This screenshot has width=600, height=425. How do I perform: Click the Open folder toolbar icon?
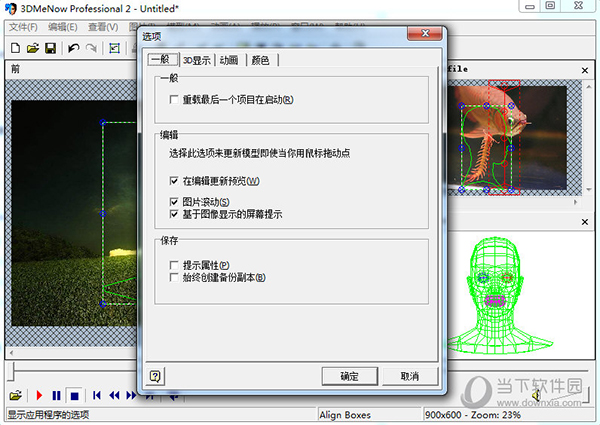tap(33, 48)
